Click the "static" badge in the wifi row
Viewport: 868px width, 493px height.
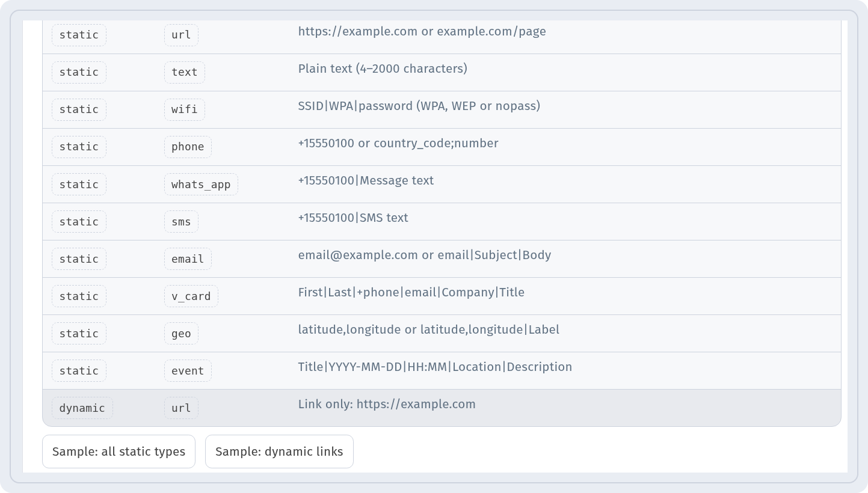(79, 109)
